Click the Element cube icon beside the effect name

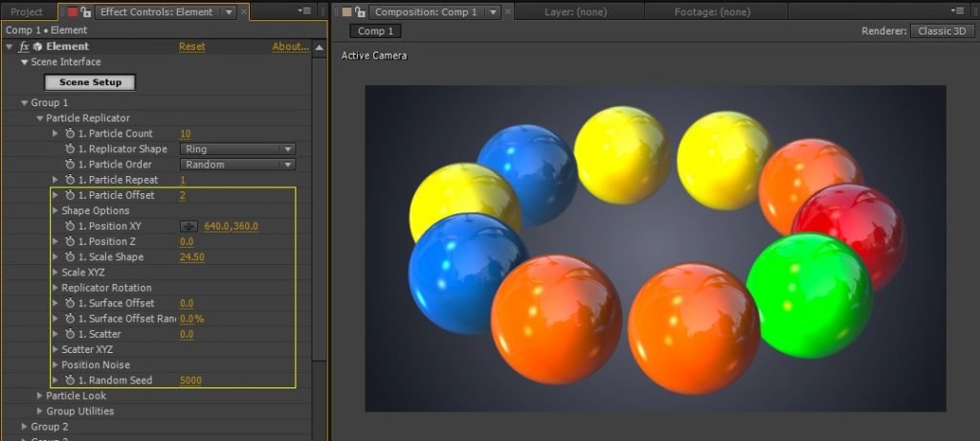[x=37, y=47]
